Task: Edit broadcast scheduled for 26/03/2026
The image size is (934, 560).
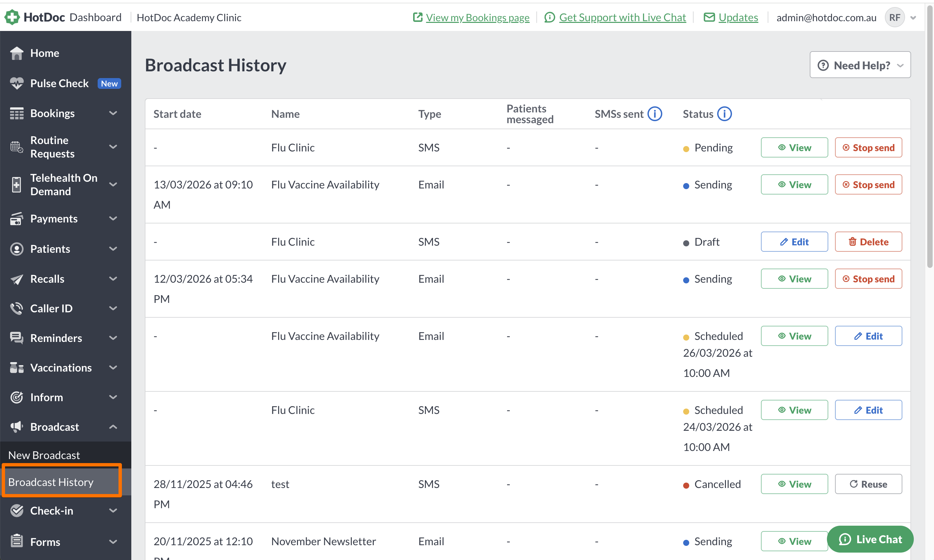Action: pyautogui.click(x=868, y=336)
